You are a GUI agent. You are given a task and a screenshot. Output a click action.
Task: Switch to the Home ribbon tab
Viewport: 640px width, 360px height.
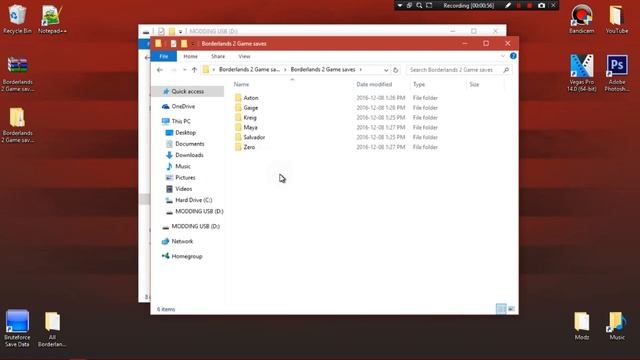(x=190, y=56)
